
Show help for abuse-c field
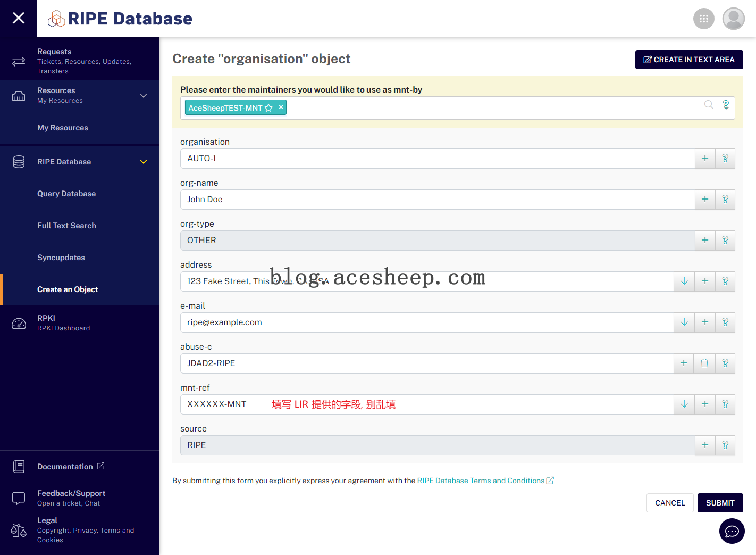725,363
